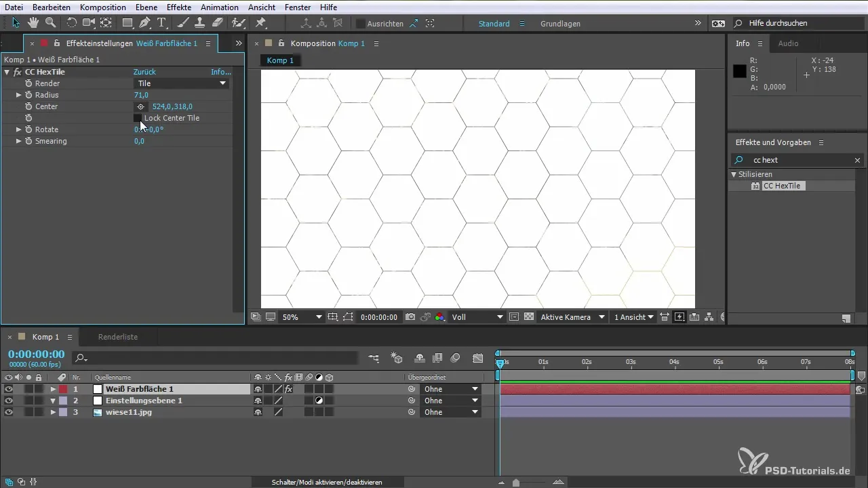
Task: Toggle fx switch on Weiß Farbfläche 1
Action: pos(288,389)
